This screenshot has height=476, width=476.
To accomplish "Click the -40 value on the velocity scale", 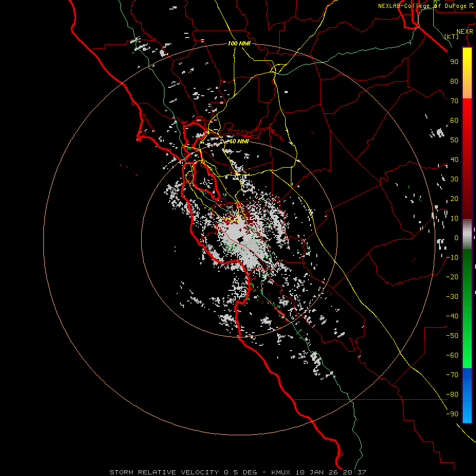I will [452, 316].
